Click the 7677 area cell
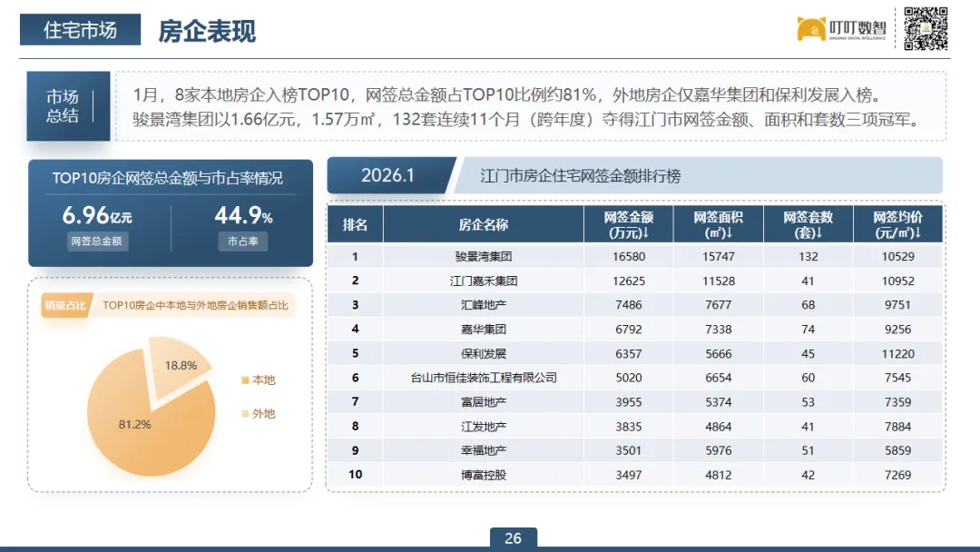 719,305
